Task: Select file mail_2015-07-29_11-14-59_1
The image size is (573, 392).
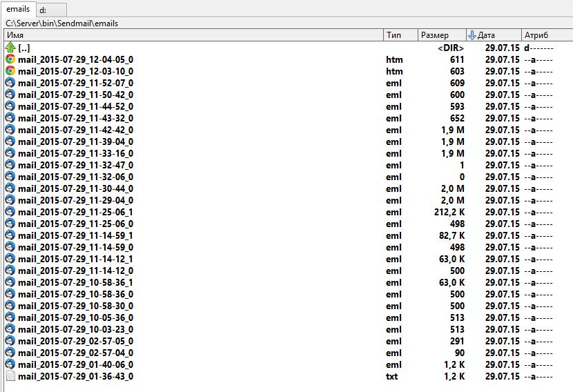Action: pyautogui.click(x=76, y=235)
